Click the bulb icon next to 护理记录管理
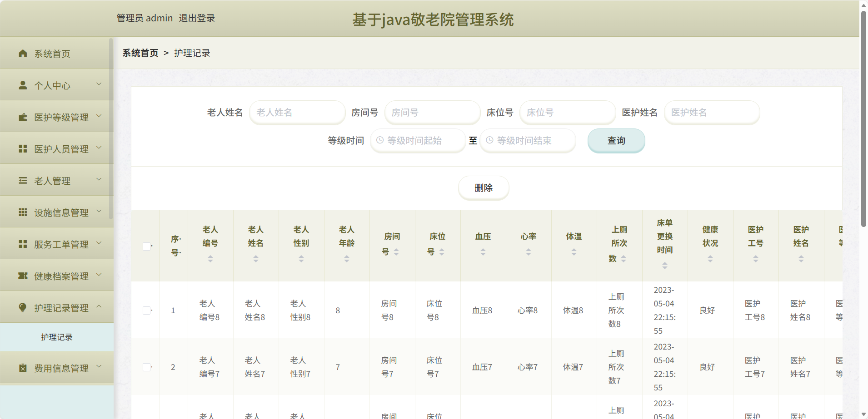This screenshot has height=419, width=868. 23,308
